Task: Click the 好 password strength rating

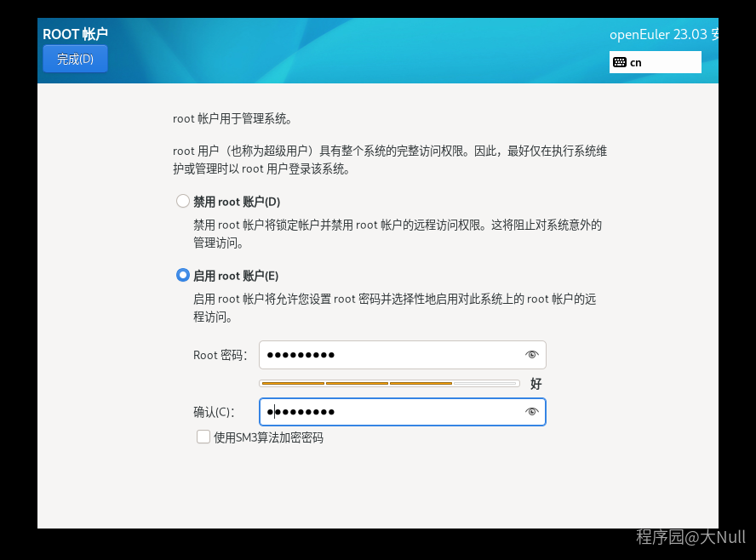Action: [x=535, y=384]
